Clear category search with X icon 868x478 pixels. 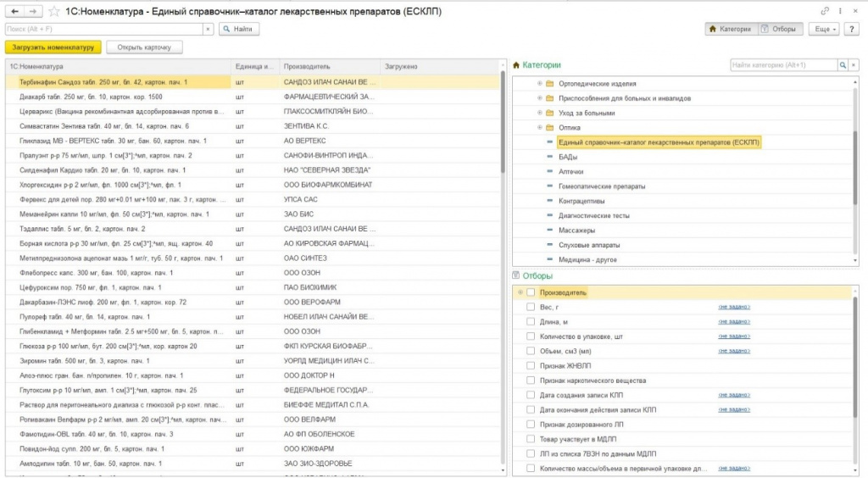(854, 65)
